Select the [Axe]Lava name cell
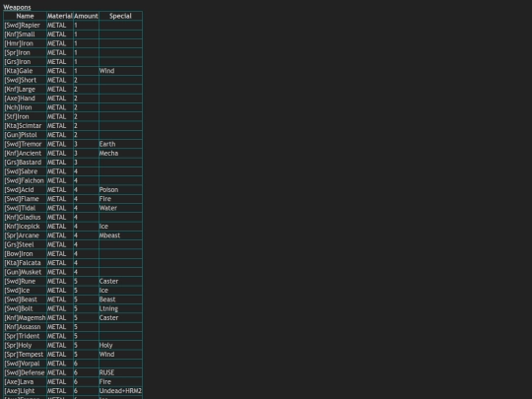The image size is (532, 399). click(25, 382)
